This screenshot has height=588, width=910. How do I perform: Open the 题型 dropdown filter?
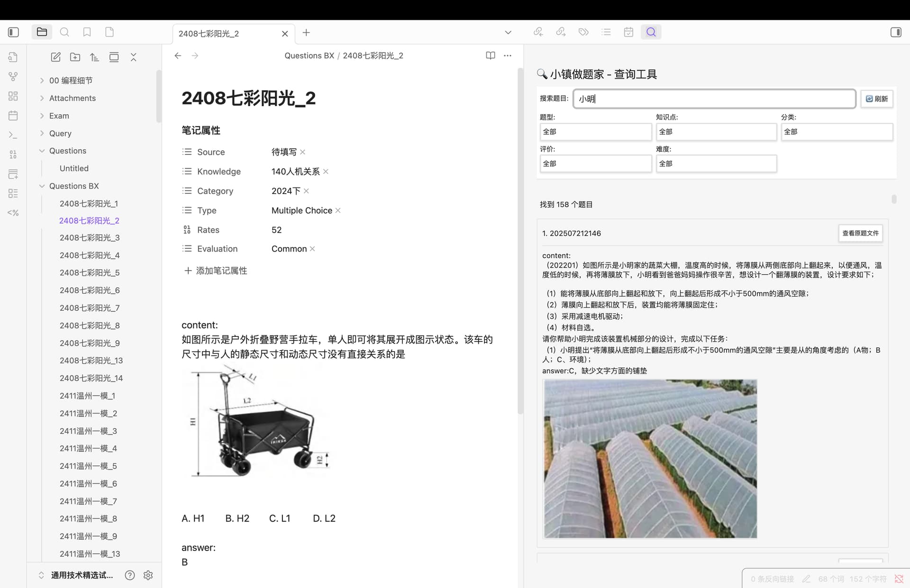[595, 132]
